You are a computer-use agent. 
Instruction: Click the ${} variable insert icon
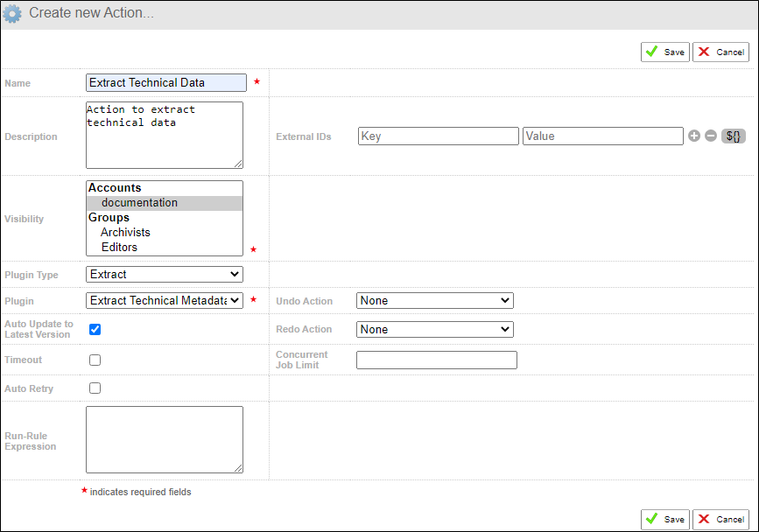tap(733, 136)
